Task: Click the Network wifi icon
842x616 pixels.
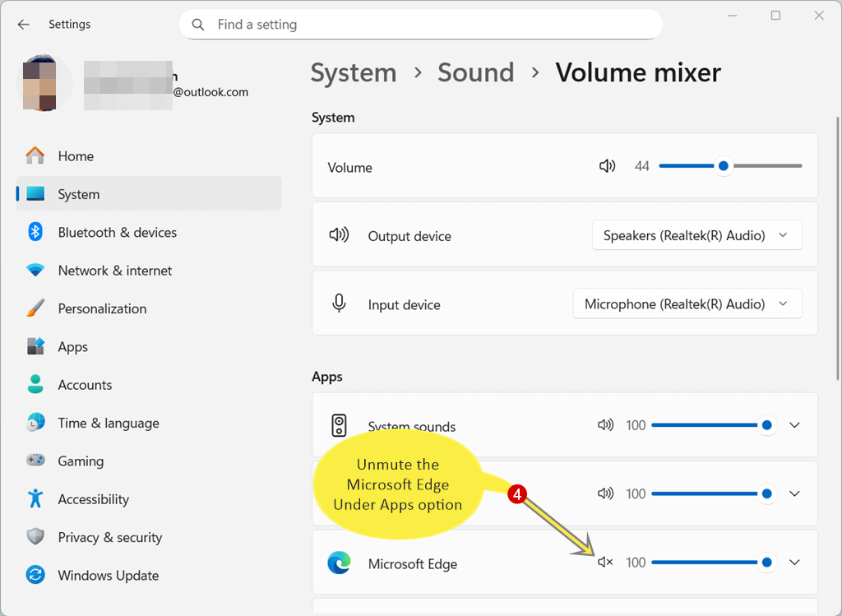Action: pos(35,270)
